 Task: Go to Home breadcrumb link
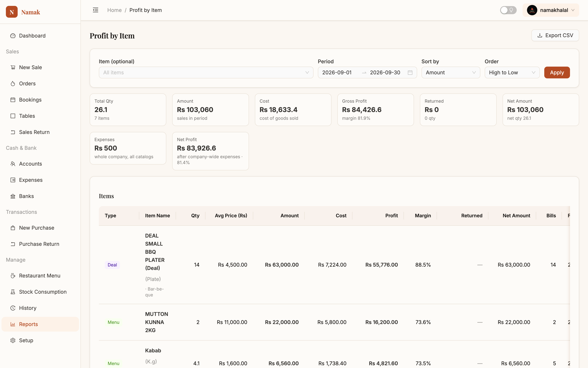point(114,10)
